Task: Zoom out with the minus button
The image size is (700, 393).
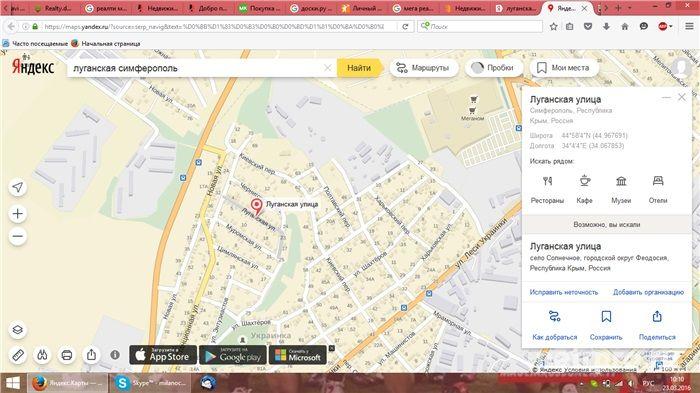Action: click(x=17, y=236)
